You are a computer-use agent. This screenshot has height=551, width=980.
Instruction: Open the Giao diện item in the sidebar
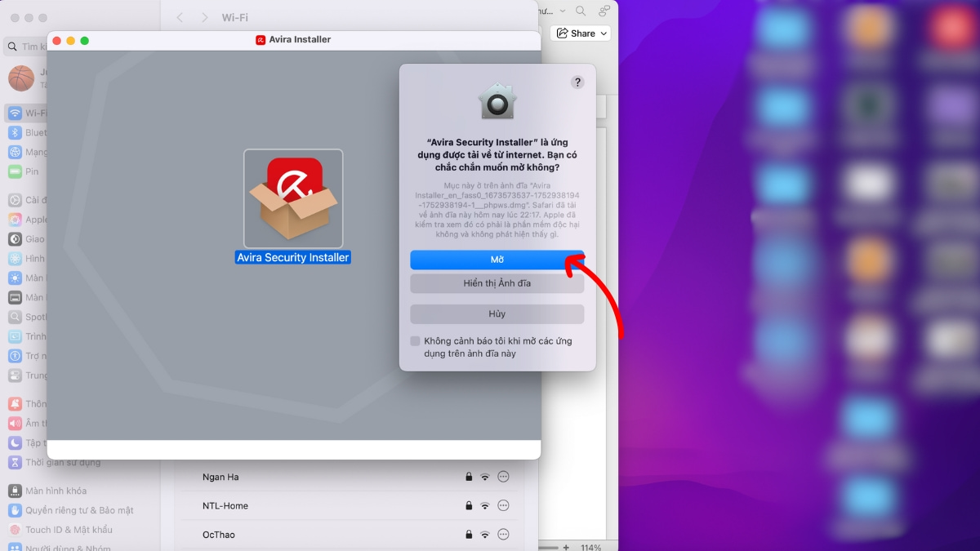25,239
